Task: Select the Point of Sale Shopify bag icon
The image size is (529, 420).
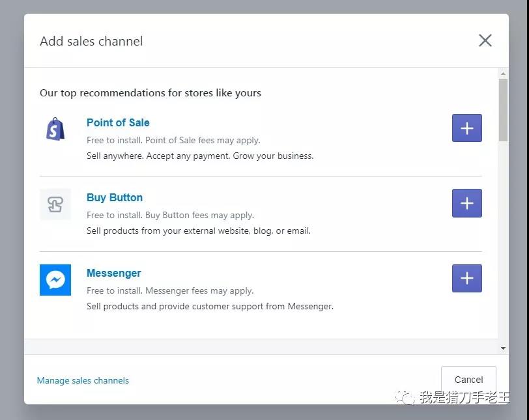Action: (55, 128)
